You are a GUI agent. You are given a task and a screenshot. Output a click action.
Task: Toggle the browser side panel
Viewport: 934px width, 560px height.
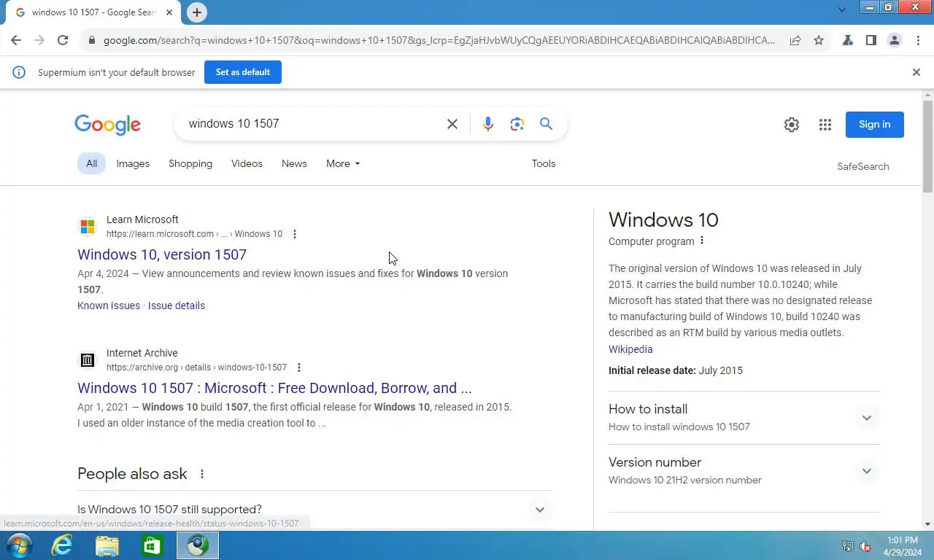click(x=871, y=40)
